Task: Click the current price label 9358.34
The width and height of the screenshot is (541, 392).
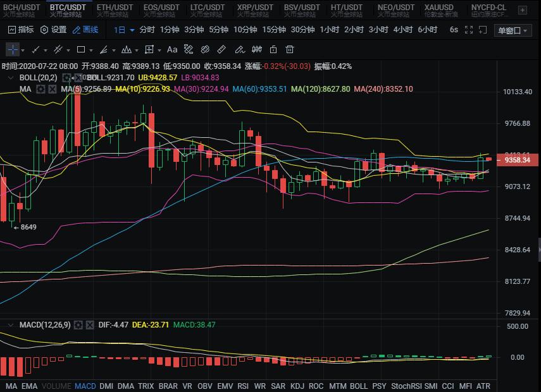Action: (517, 160)
